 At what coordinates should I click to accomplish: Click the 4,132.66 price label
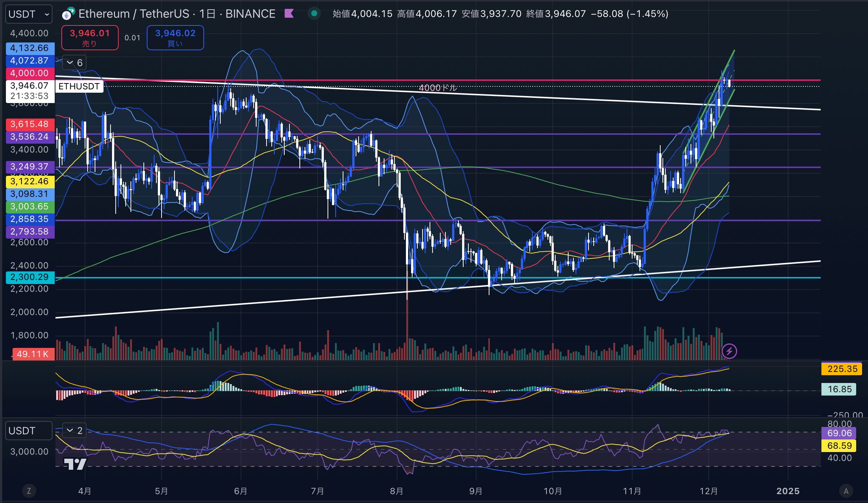(x=30, y=48)
